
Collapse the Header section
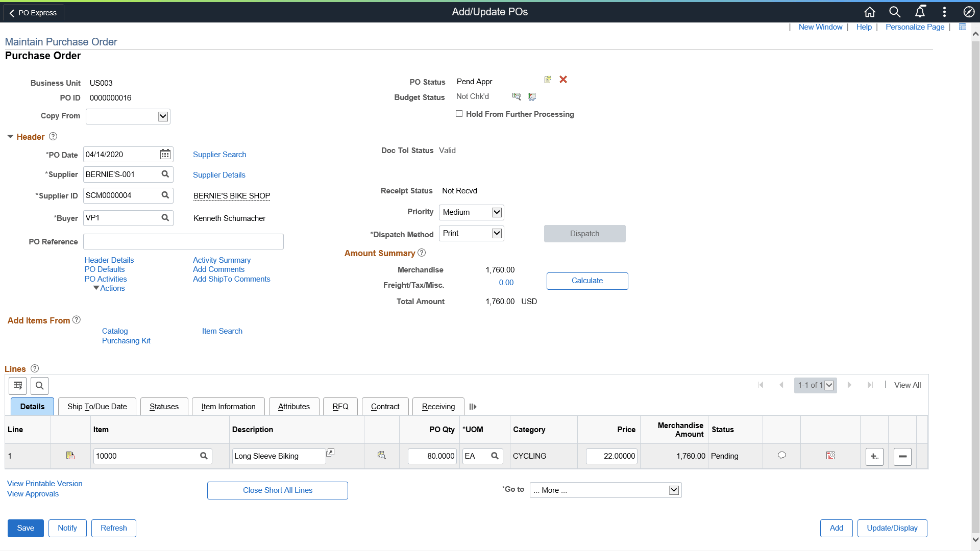10,136
